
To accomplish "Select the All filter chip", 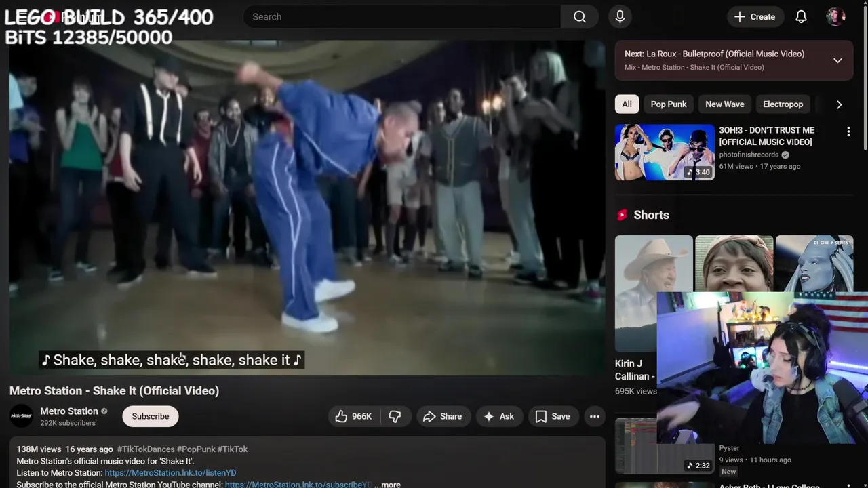I will 627,104.
